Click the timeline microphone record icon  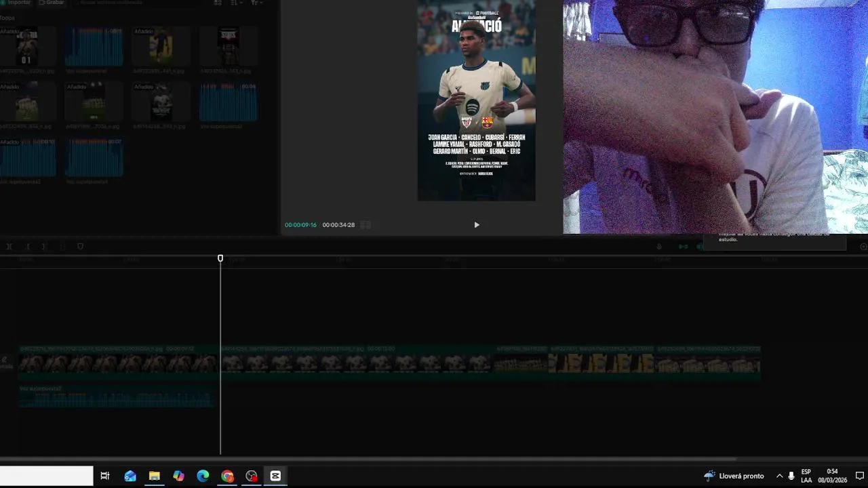tap(658, 247)
